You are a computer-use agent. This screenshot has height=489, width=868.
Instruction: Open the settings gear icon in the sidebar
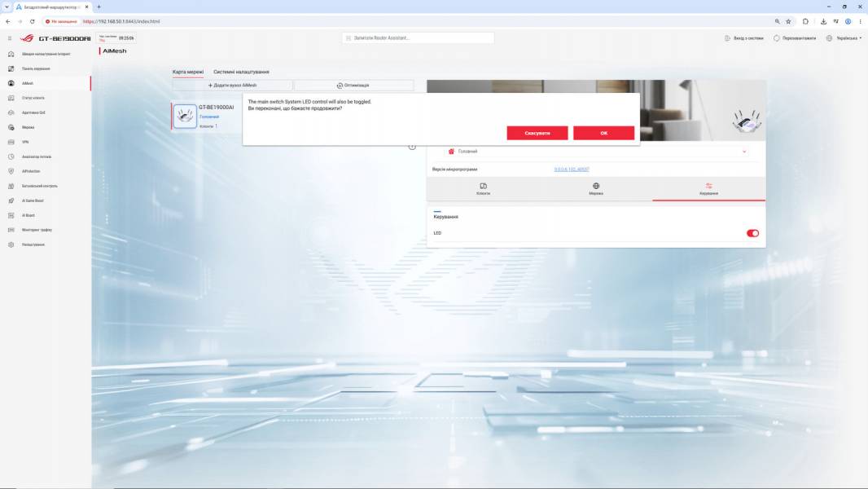11,244
